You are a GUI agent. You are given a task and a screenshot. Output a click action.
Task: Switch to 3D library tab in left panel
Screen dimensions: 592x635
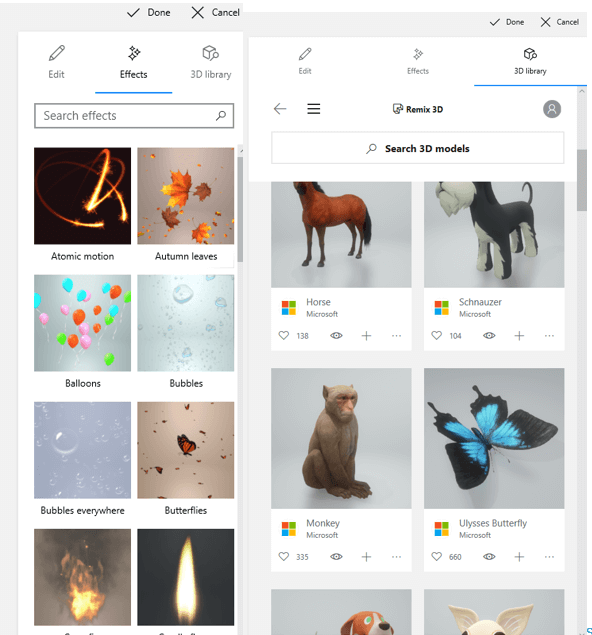(211, 62)
